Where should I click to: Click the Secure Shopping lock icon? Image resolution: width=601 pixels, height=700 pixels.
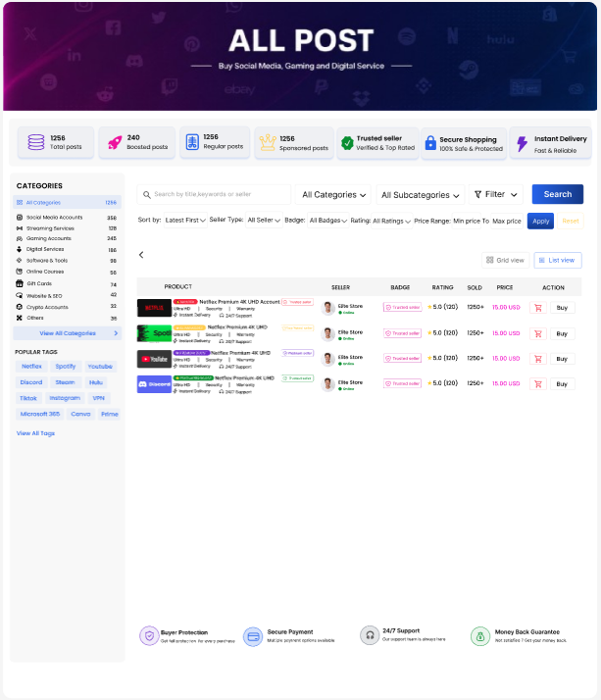pos(430,143)
